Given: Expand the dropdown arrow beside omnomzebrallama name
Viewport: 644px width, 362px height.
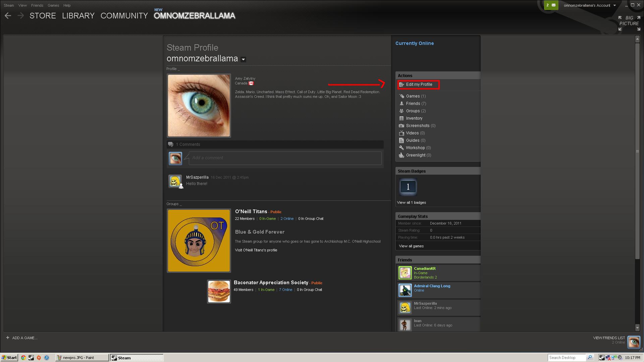Looking at the screenshot, I should click(x=244, y=60).
